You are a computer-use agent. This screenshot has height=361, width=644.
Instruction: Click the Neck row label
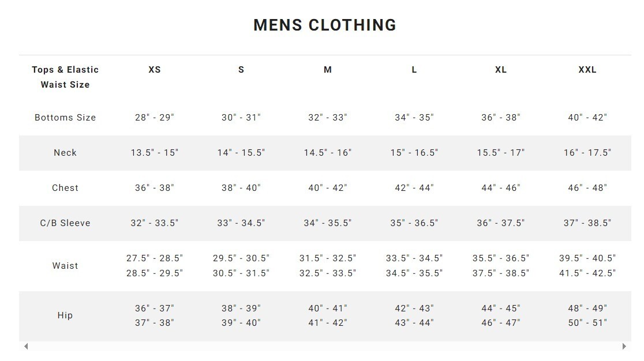(x=65, y=153)
